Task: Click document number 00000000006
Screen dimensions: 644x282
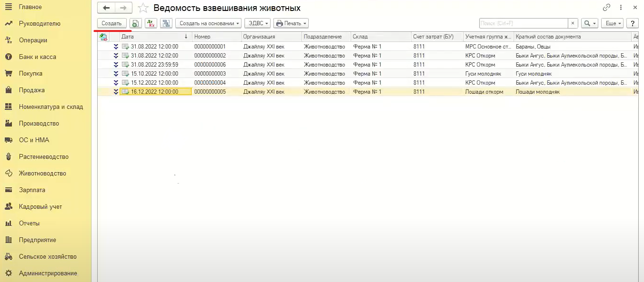Action: [x=210, y=65]
